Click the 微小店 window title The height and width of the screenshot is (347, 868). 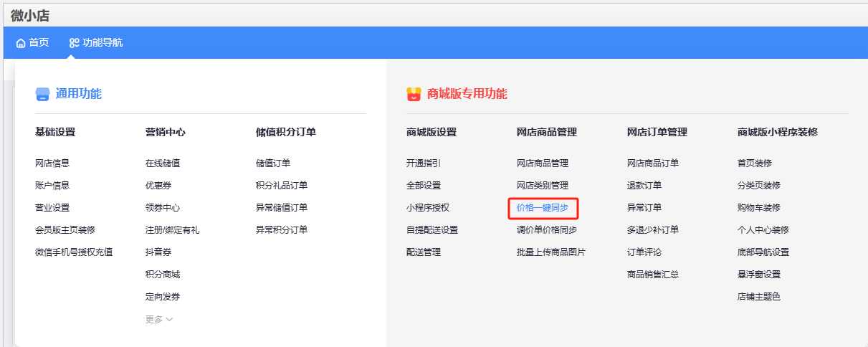tap(30, 15)
